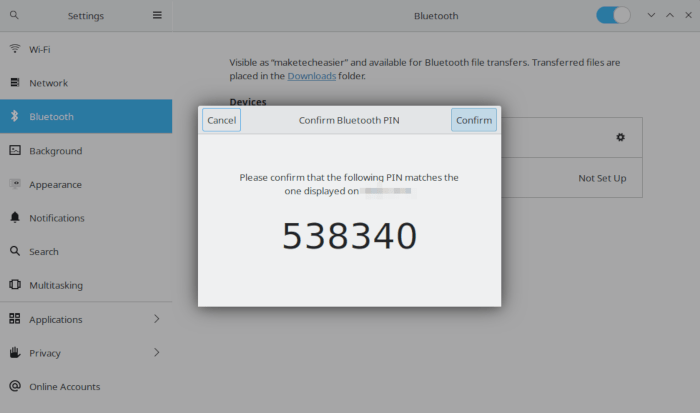Image resolution: width=700 pixels, height=413 pixels.
Task: Open the Notifications settings panel
Action: (86, 218)
